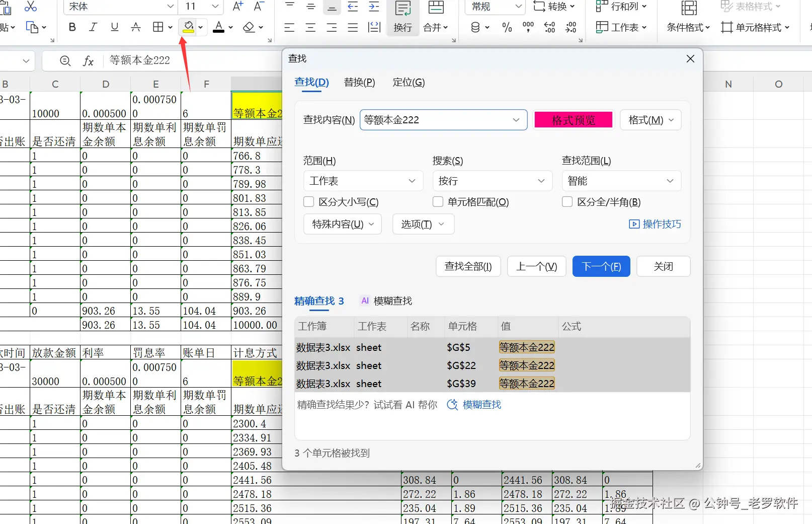Click the 上一个(V) previous button
The image size is (812, 524).
(537, 266)
